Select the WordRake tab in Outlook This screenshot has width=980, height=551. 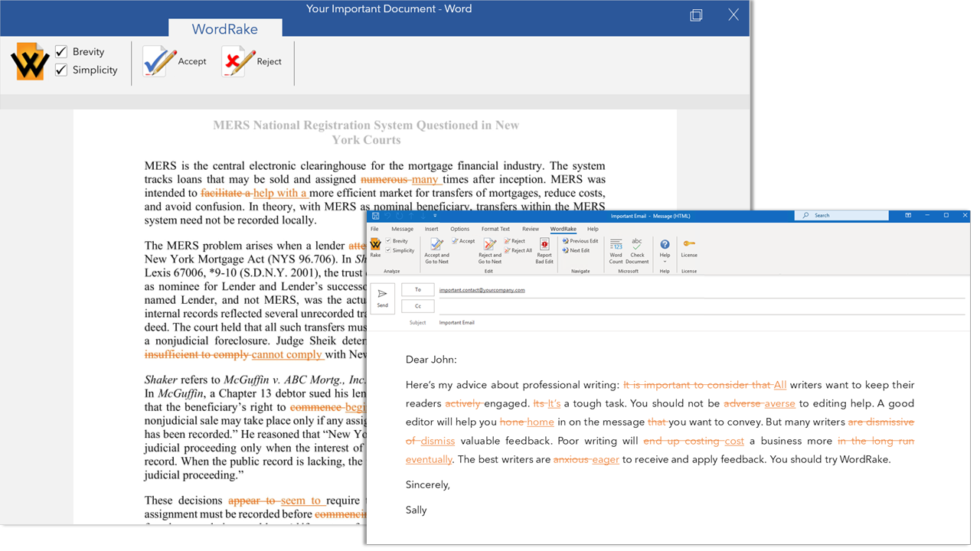[x=563, y=229]
